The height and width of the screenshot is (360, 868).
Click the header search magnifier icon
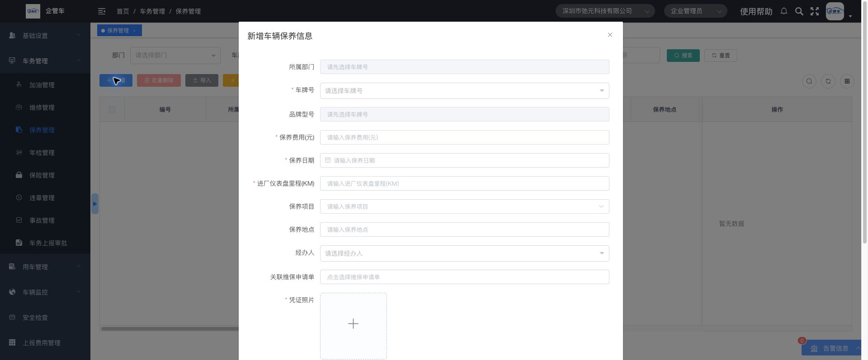(x=799, y=11)
